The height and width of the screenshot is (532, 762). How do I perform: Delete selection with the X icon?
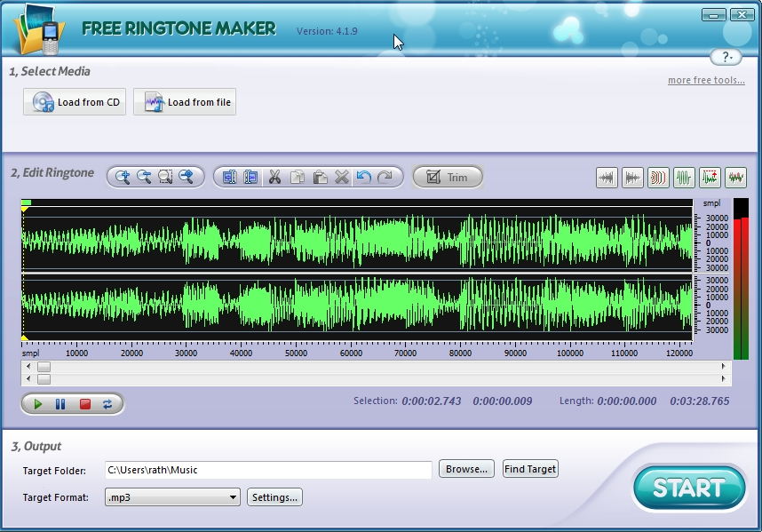click(x=342, y=177)
